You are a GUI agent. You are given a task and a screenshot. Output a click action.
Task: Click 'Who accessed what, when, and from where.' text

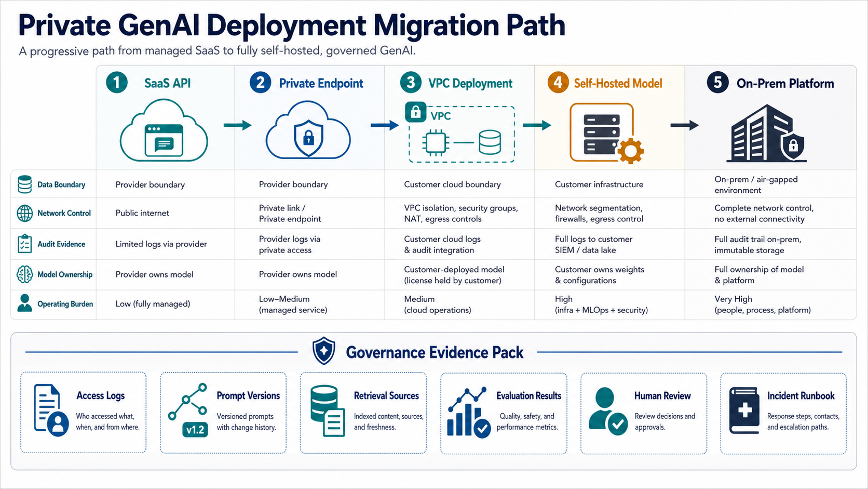[x=107, y=421]
